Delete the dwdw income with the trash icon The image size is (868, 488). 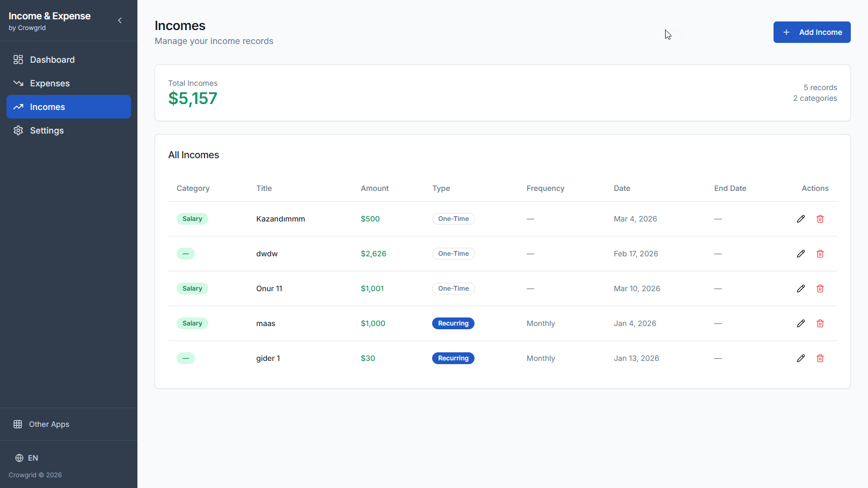pyautogui.click(x=820, y=253)
